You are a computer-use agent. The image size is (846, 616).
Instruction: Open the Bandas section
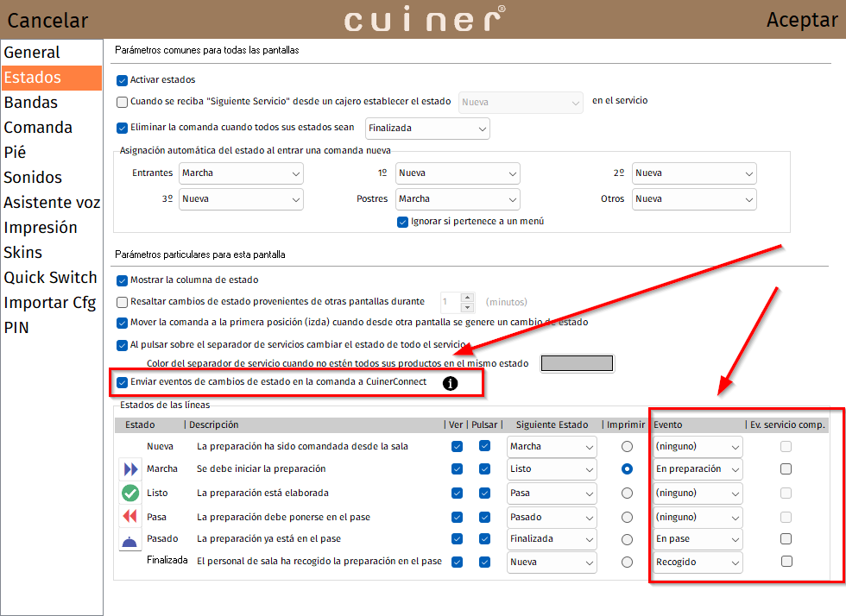52,103
